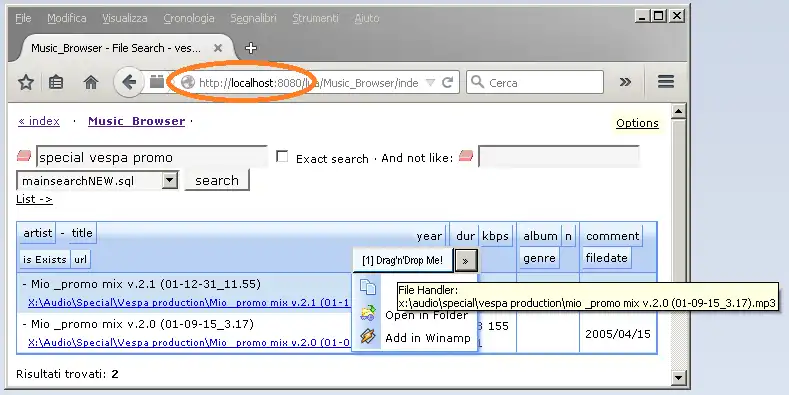Sort by the comment column header
Image resolution: width=789 pixels, height=395 pixels.
pyautogui.click(x=612, y=236)
